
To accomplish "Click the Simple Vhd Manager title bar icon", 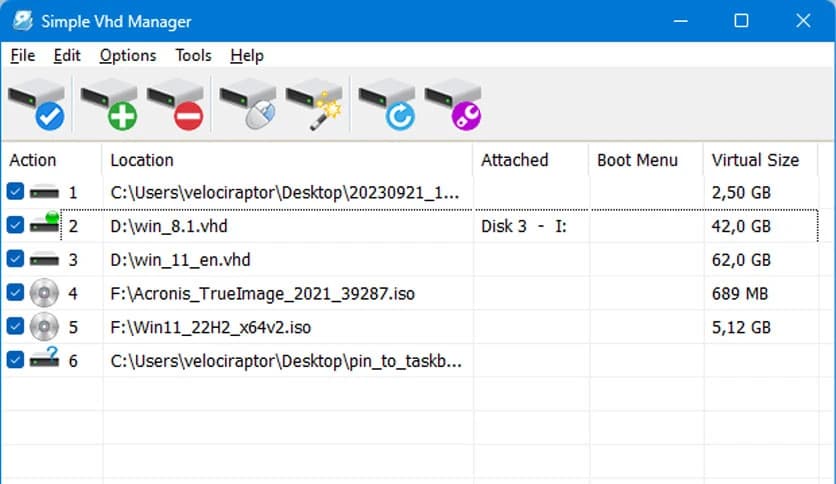I will click(23, 21).
